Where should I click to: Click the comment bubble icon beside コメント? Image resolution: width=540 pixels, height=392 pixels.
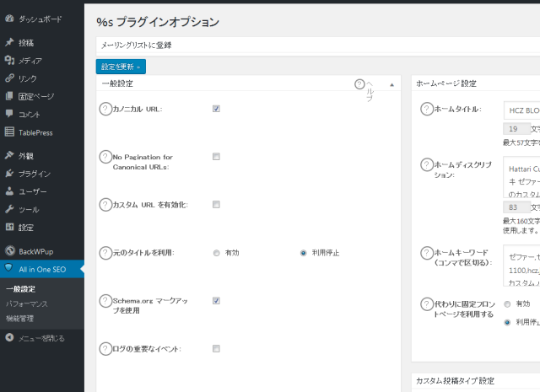point(9,114)
